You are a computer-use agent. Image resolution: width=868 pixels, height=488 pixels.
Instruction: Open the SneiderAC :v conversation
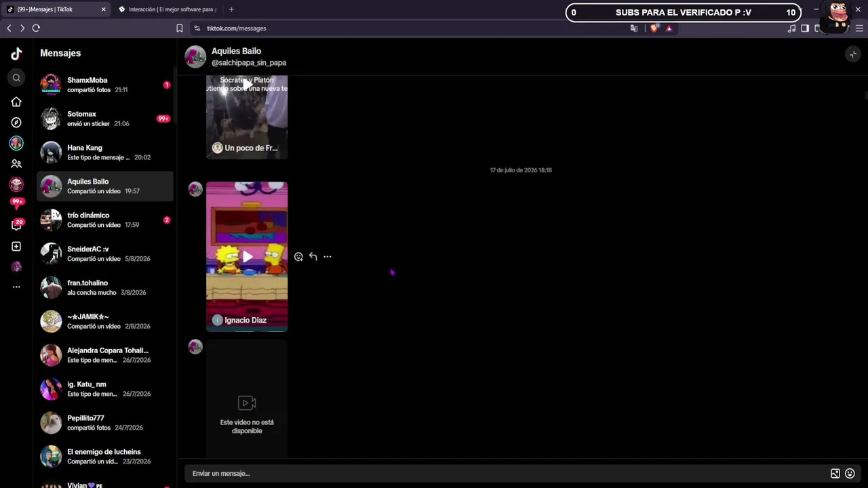[105, 253]
